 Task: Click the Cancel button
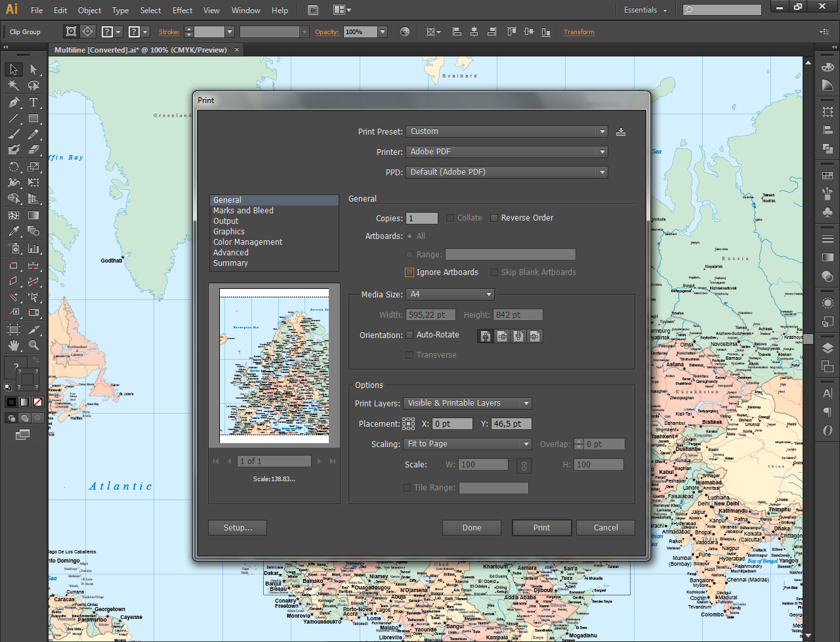(604, 527)
